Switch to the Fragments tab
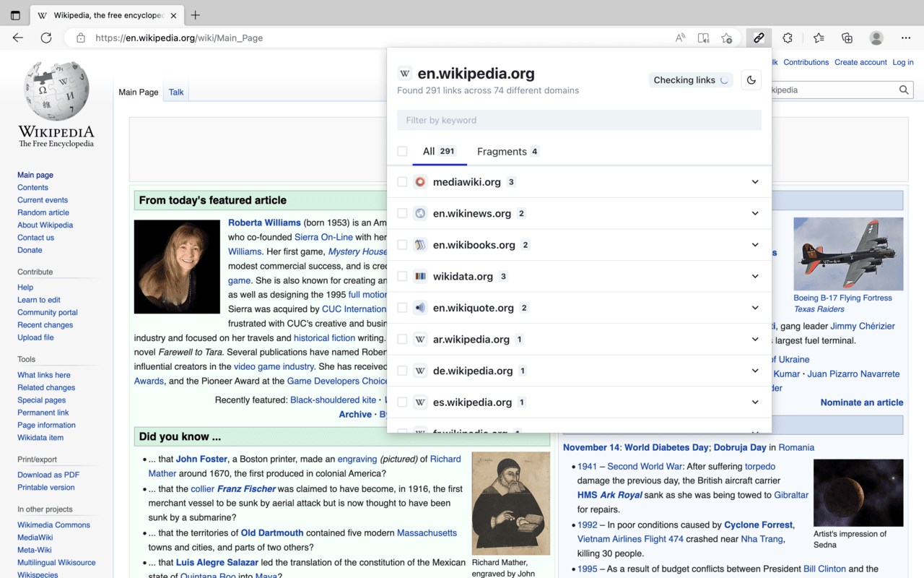The width and height of the screenshot is (924, 578). [508, 151]
